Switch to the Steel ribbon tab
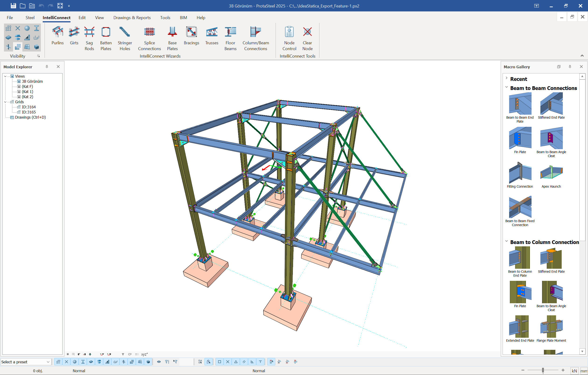 pos(30,17)
